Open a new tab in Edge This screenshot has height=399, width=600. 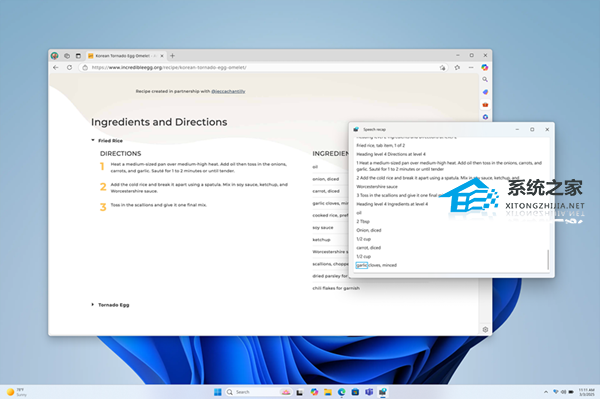coord(173,56)
